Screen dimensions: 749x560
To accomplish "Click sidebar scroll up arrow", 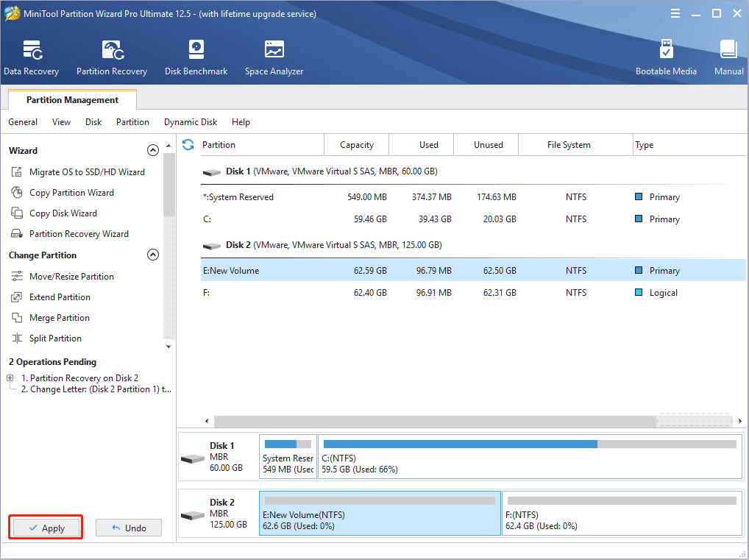I will tap(168, 145).
